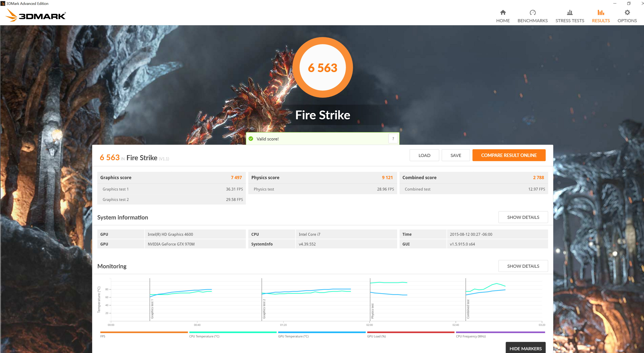Click the Physics test chart marker
The height and width of the screenshot is (353, 644).
tap(372, 311)
